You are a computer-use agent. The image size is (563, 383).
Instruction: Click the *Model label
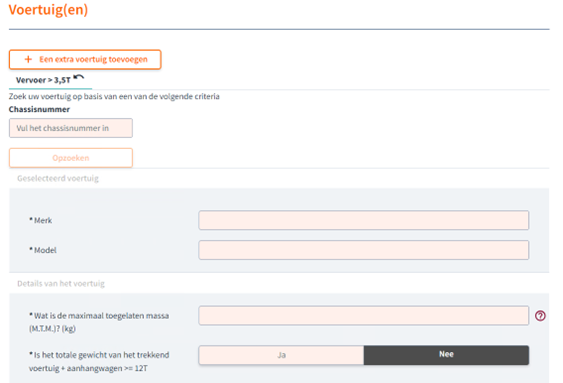pyautogui.click(x=43, y=250)
